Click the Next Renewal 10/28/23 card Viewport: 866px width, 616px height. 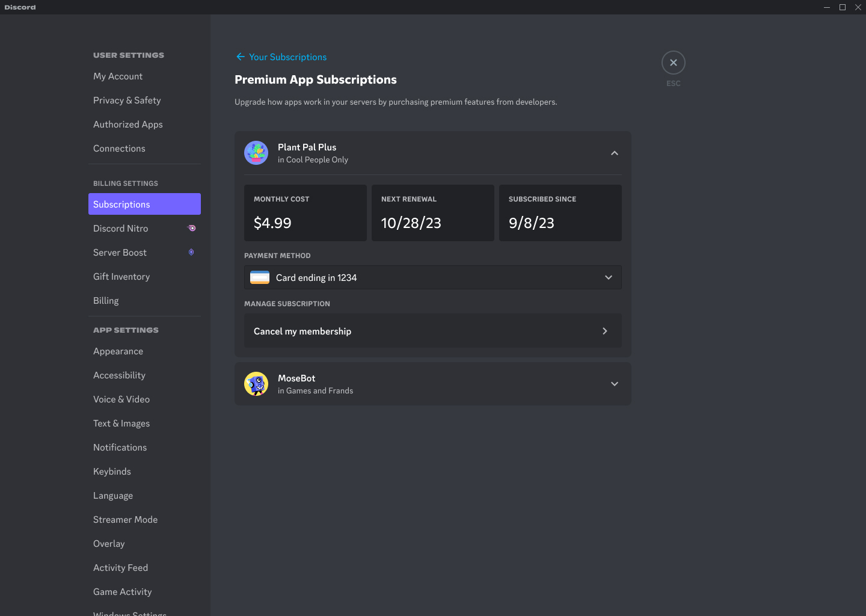(x=432, y=213)
